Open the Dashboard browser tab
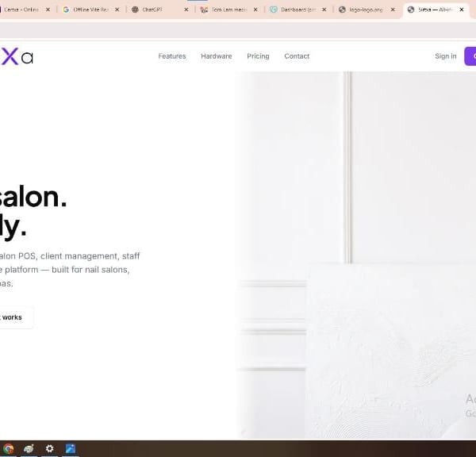This screenshot has height=457, width=476. tap(298, 10)
